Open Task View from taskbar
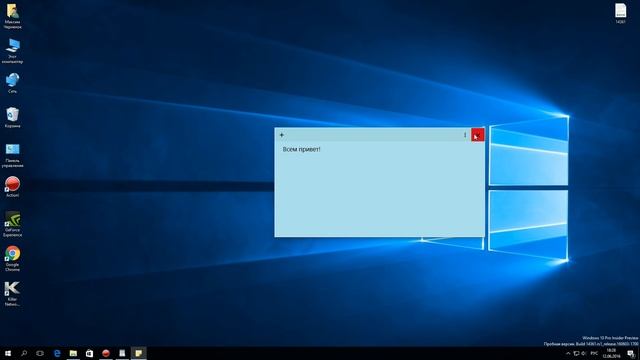 tap(40, 353)
